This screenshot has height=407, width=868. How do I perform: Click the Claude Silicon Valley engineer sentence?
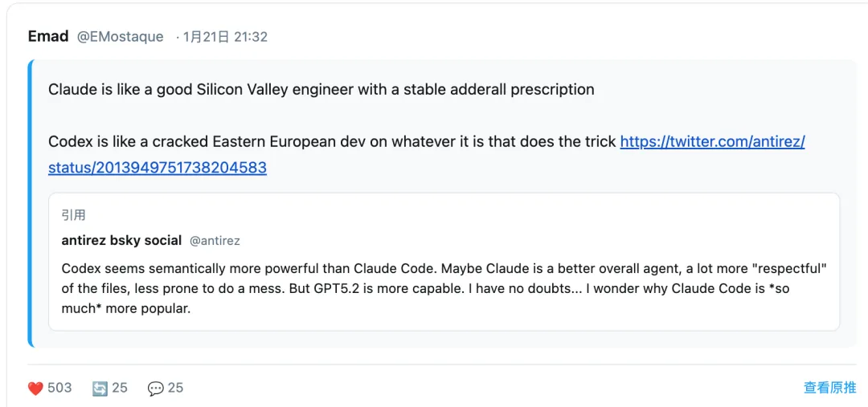coord(321,89)
